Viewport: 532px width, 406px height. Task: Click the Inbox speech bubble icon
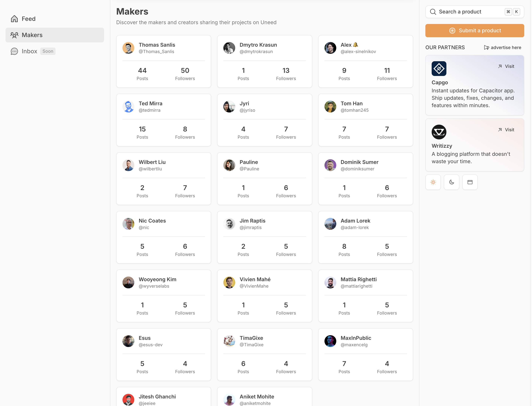(14, 51)
